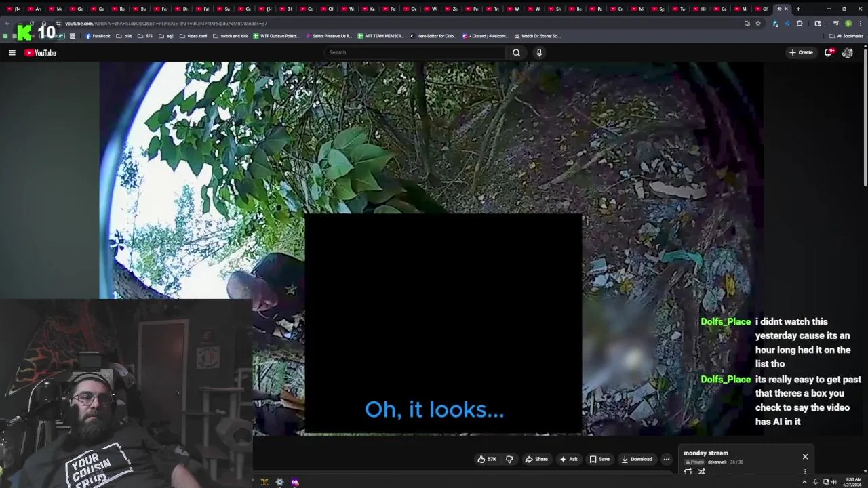Open the Discord welcome bookmark

pyautogui.click(x=485, y=36)
